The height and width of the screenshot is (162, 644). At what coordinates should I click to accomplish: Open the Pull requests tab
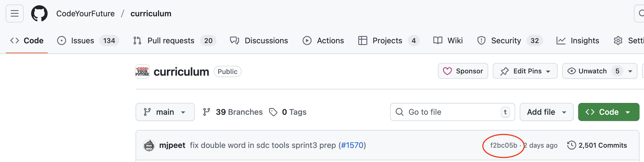[171, 40]
